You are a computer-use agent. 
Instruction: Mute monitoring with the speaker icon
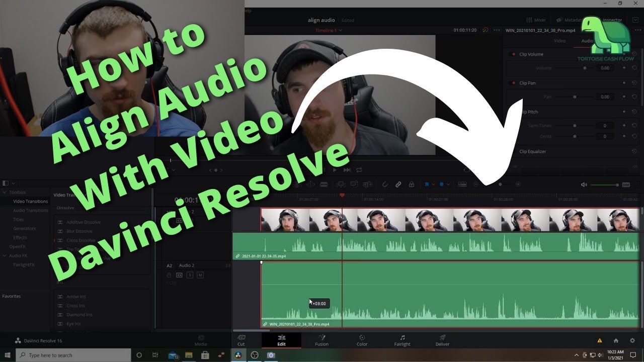584,185
